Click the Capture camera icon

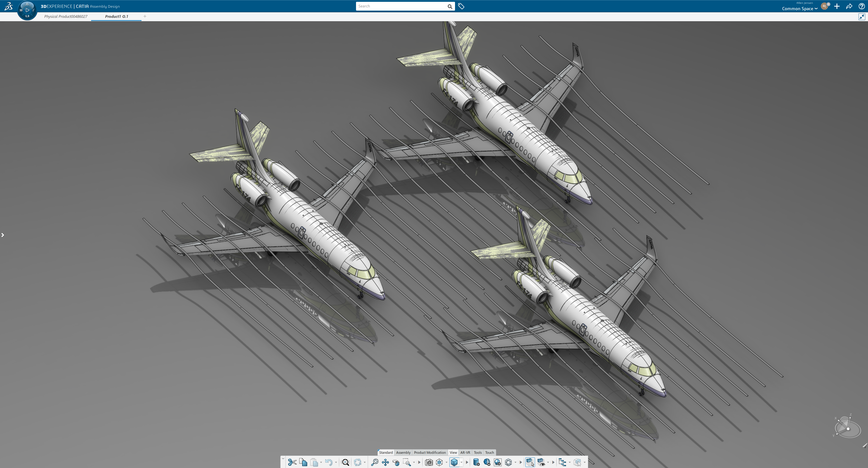[x=429, y=462]
